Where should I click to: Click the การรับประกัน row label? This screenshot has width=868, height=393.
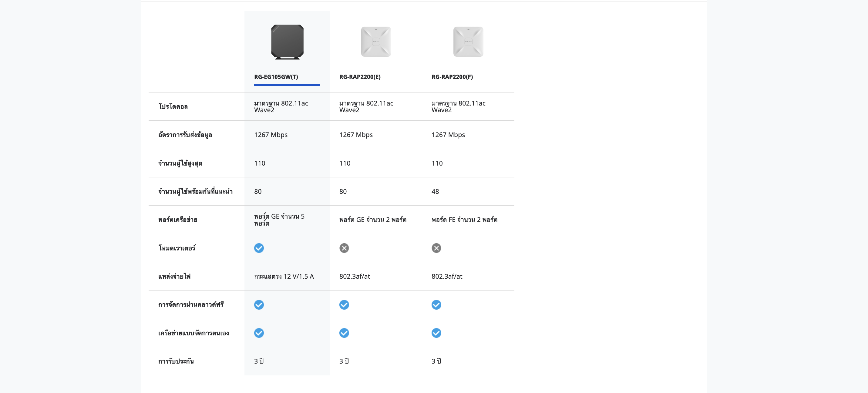(176, 361)
